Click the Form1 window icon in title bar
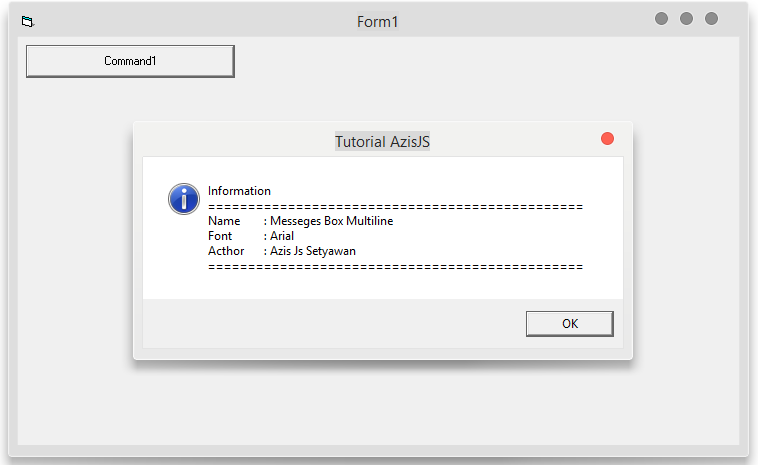The width and height of the screenshot is (758, 465). point(28,21)
